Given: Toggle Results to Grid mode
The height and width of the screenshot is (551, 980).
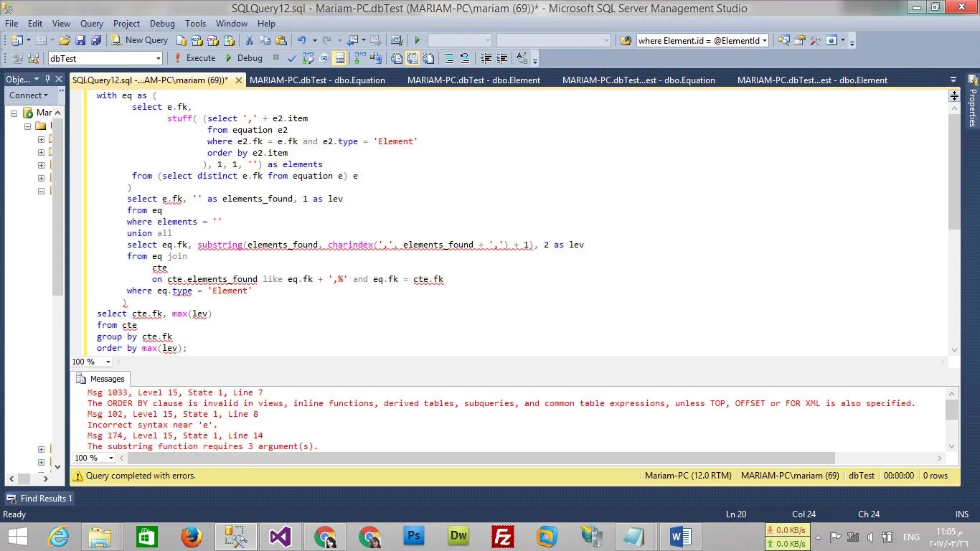Looking at the screenshot, I should coord(413,58).
